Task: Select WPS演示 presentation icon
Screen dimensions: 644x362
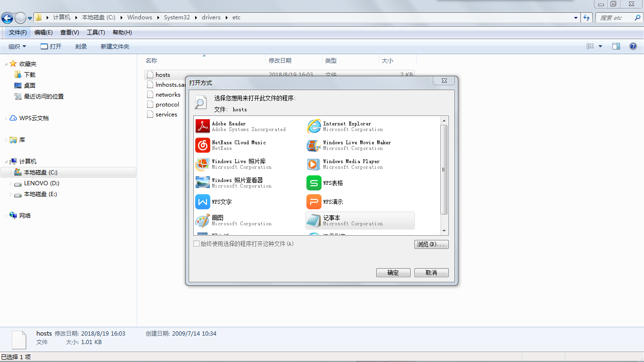Action: point(314,202)
